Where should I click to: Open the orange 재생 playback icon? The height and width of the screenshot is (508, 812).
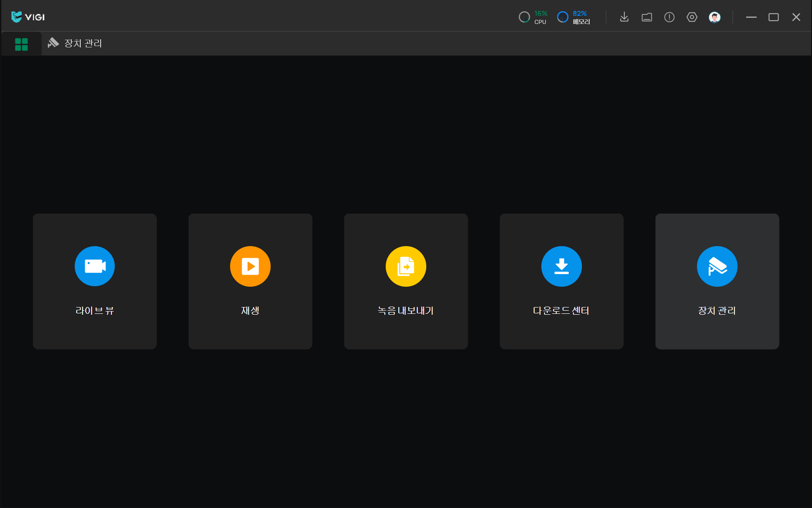coord(250,266)
